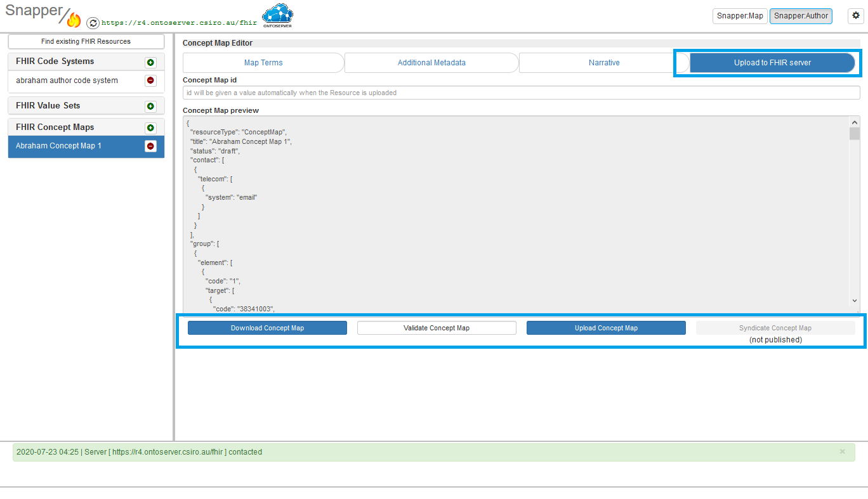This screenshot has height=499, width=868.
Task: Select the Upload to FHIR server tab
Action: click(x=772, y=63)
